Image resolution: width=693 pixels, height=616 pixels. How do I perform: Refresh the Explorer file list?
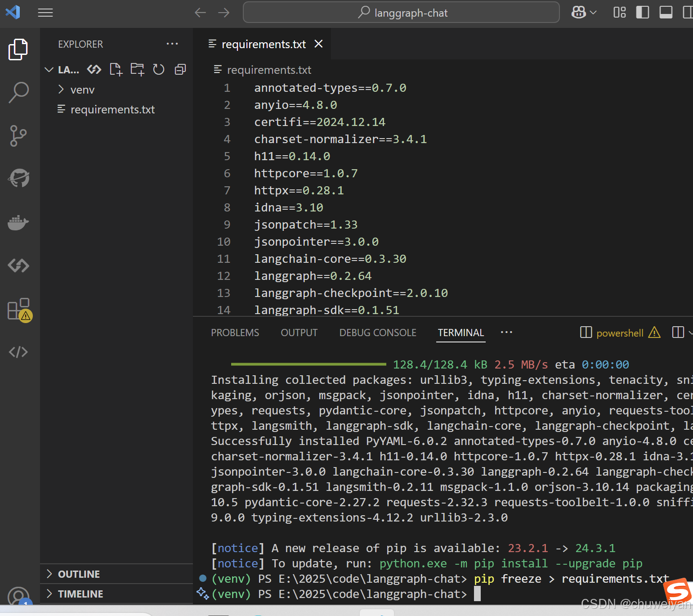coord(158,69)
